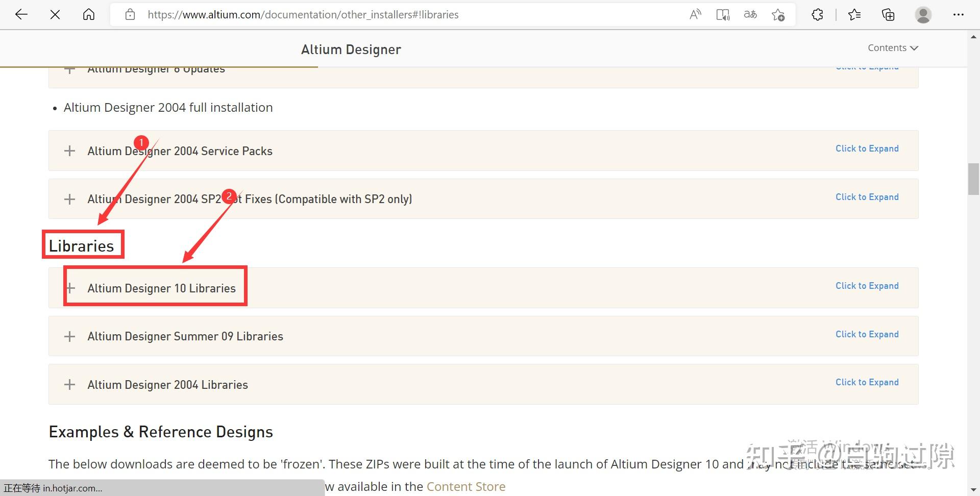
Task: Expand Altium Designer 2004 Service Packs
Action: [x=483, y=151]
